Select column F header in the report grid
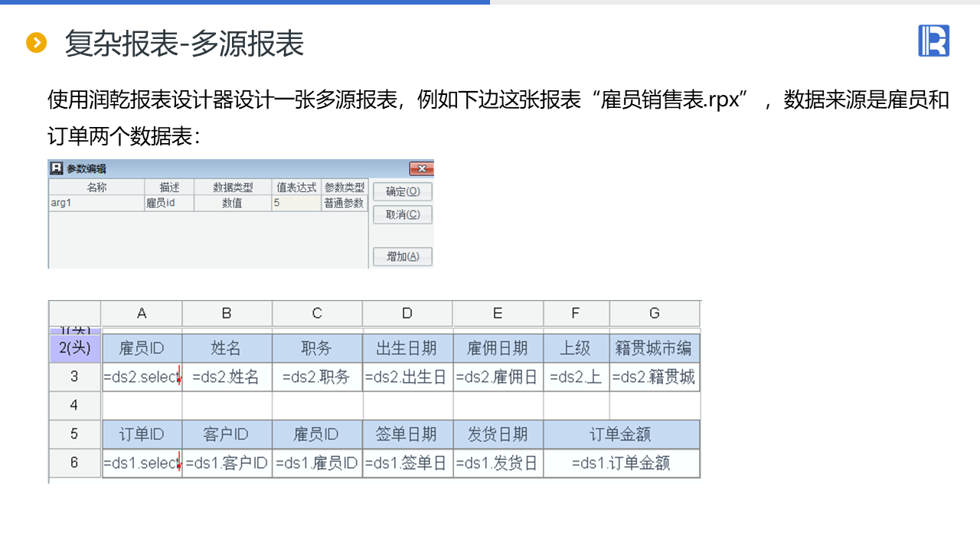 [x=577, y=313]
